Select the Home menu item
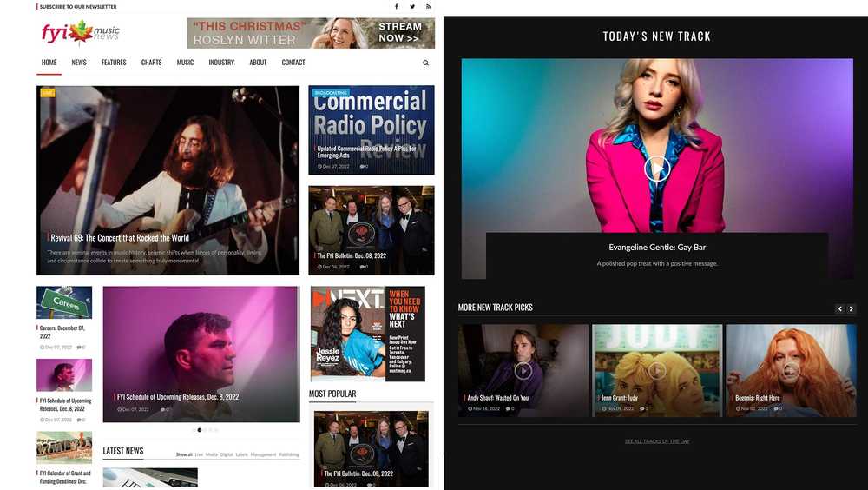Screen dimensions: 868x490 tap(49, 63)
